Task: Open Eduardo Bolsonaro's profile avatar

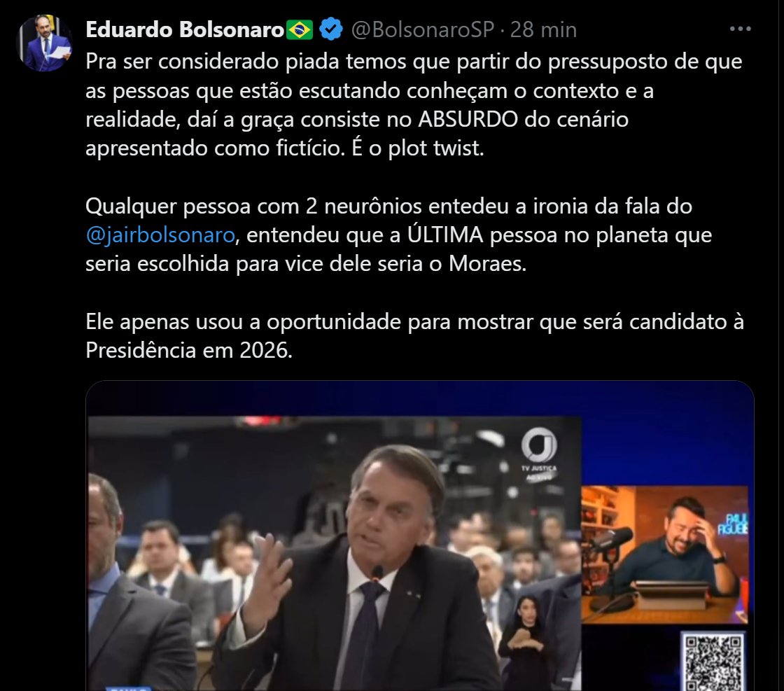Action: 45,43
